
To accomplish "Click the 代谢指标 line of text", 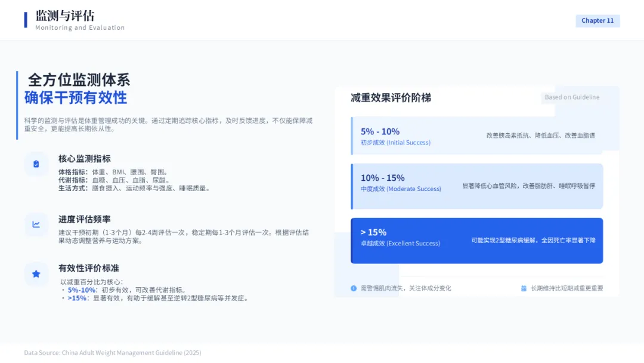I will pyautogui.click(x=114, y=180).
